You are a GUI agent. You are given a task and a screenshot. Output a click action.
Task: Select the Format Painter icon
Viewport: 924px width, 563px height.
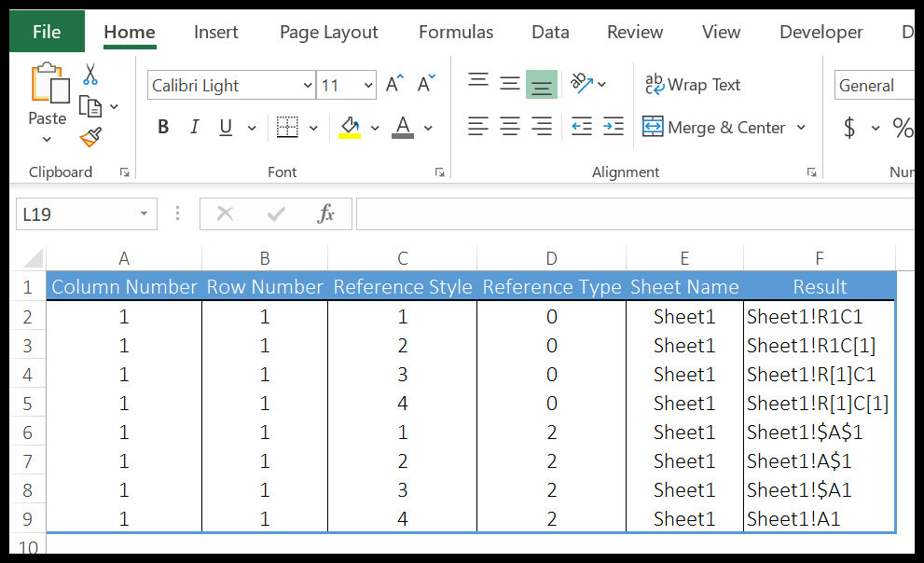click(x=90, y=136)
